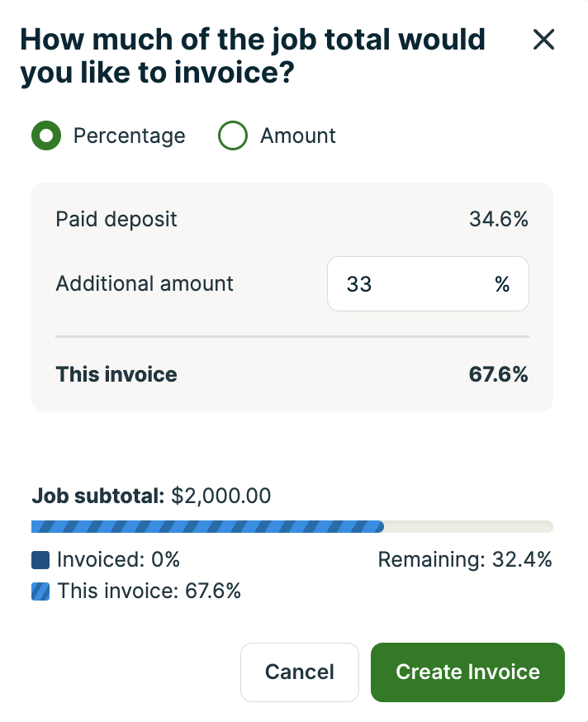Click the % suffix in the amount field
The width and height of the screenshot is (588, 722).
click(502, 285)
